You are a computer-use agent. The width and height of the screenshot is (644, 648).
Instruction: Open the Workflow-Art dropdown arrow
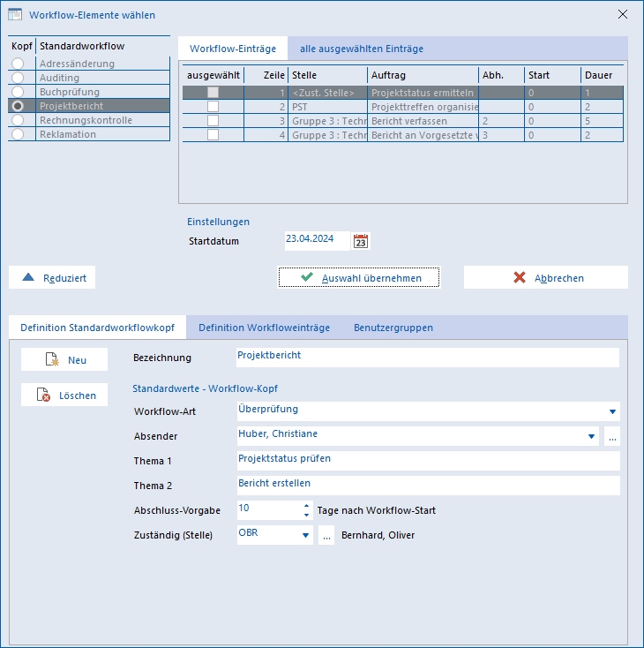[x=612, y=411]
